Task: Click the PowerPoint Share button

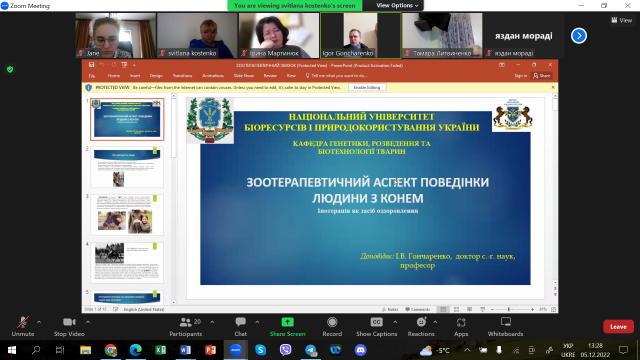Action: click(542, 76)
